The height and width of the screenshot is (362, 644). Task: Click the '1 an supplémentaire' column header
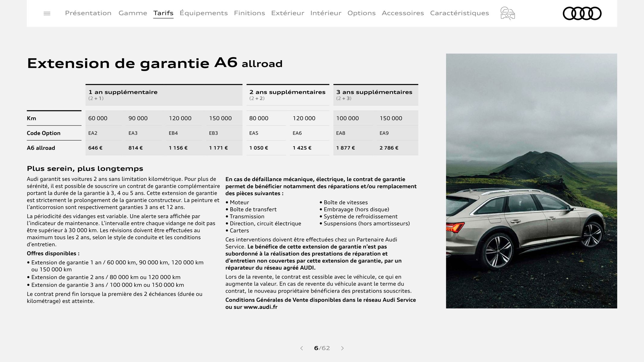pos(164,95)
